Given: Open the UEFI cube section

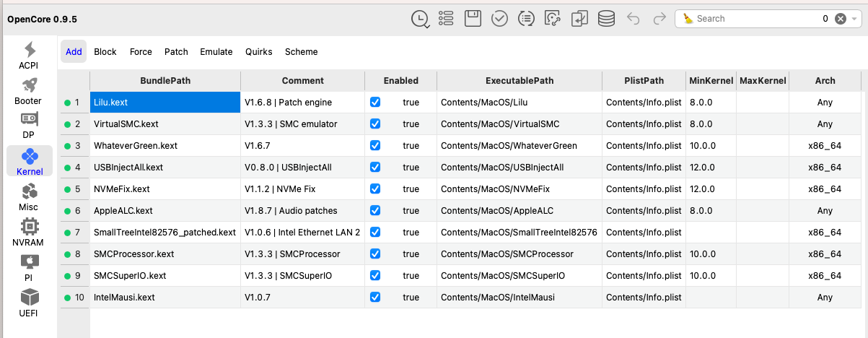Looking at the screenshot, I should [x=29, y=303].
